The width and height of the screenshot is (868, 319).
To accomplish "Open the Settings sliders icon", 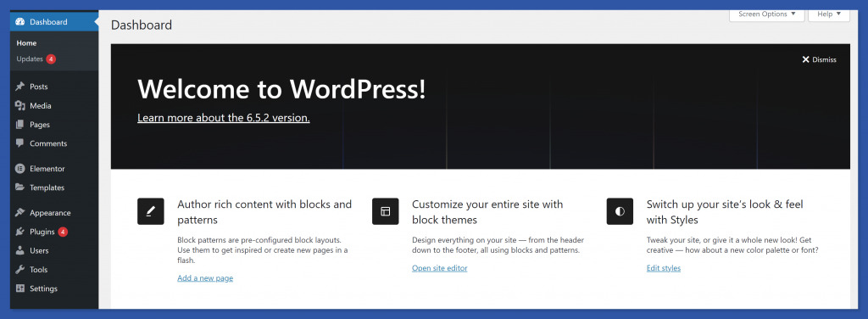I will point(20,288).
